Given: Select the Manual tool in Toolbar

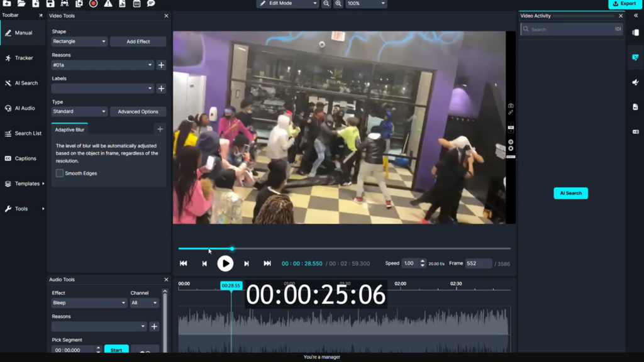Looking at the screenshot, I should pyautogui.click(x=23, y=33).
